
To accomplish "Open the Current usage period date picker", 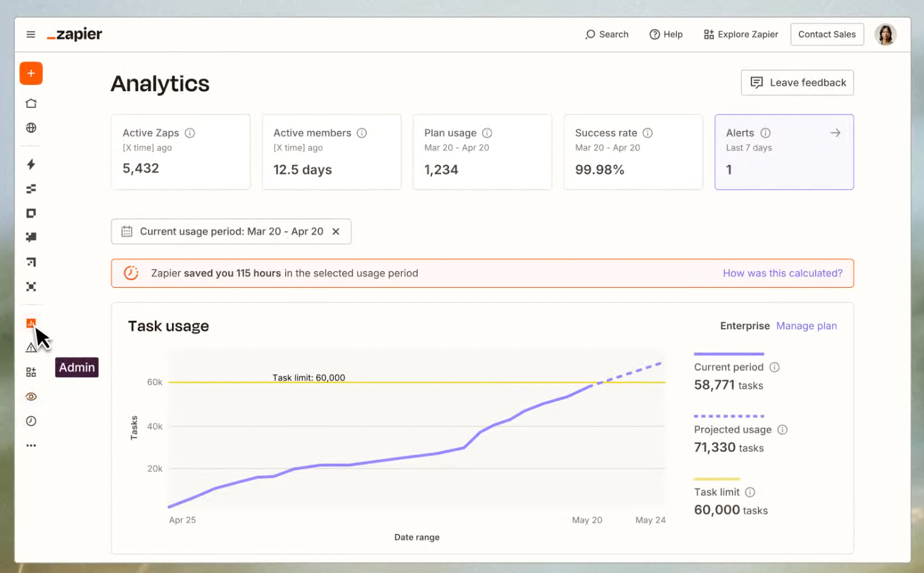I will coord(231,231).
